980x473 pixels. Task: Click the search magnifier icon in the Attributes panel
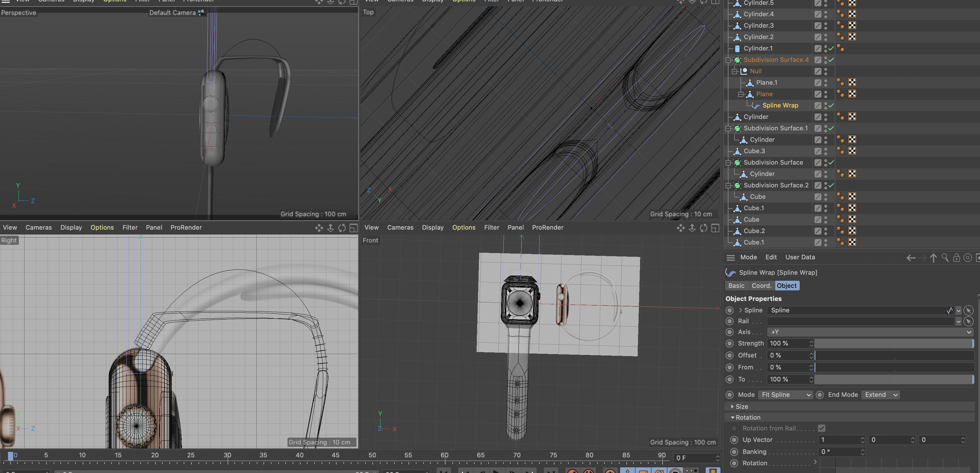pos(945,258)
